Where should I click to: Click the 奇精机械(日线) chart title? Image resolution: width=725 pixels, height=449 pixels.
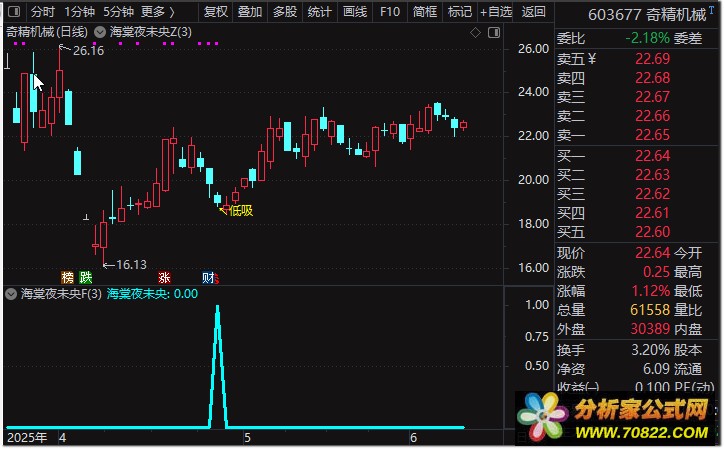[47, 32]
